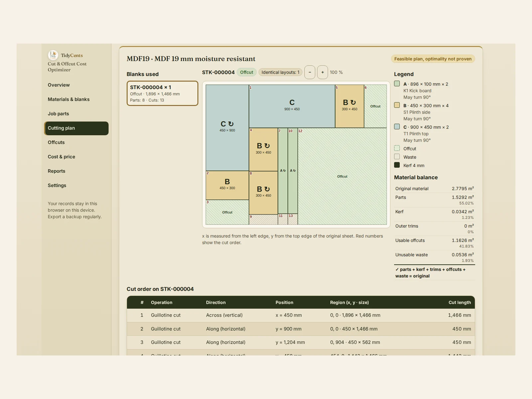Click the part A legend color swatch
532x399 pixels.
(397, 84)
